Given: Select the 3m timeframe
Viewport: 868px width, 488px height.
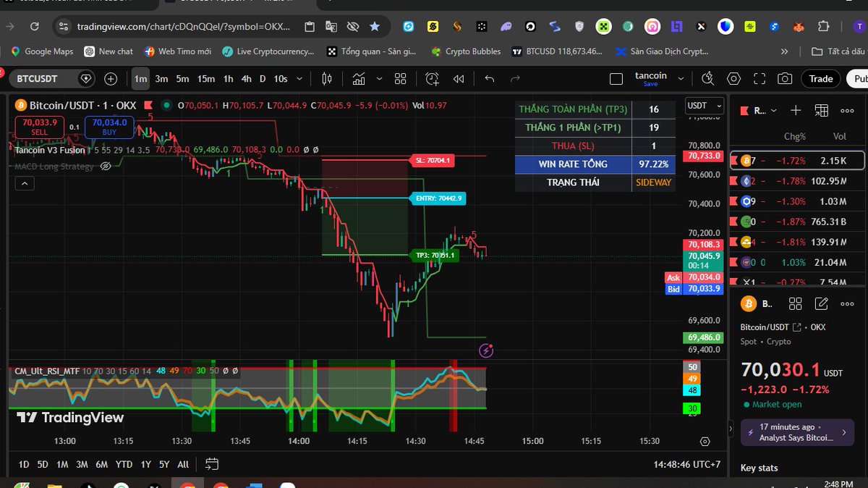Looking at the screenshot, I should coord(161,78).
